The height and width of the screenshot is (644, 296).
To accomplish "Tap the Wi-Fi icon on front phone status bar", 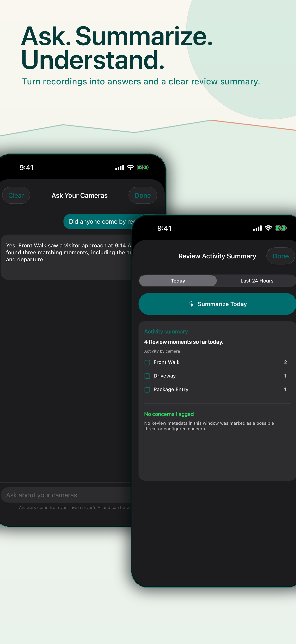I will tap(268, 228).
